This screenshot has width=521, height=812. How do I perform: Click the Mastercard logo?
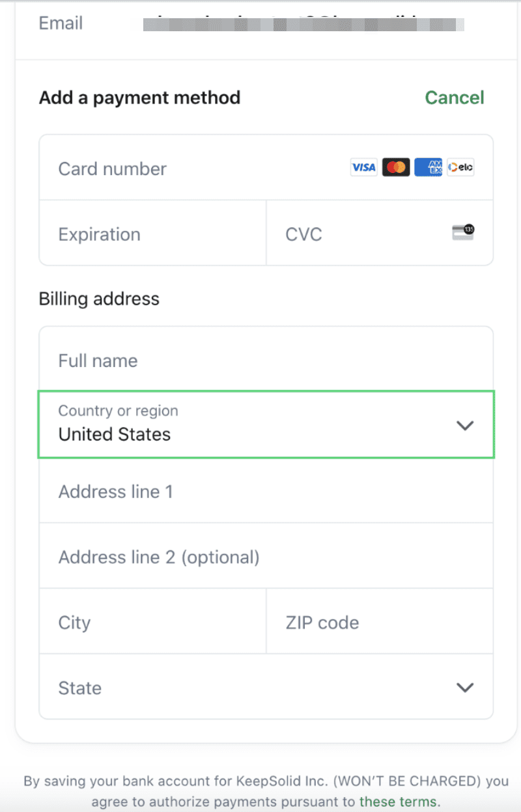coord(396,168)
